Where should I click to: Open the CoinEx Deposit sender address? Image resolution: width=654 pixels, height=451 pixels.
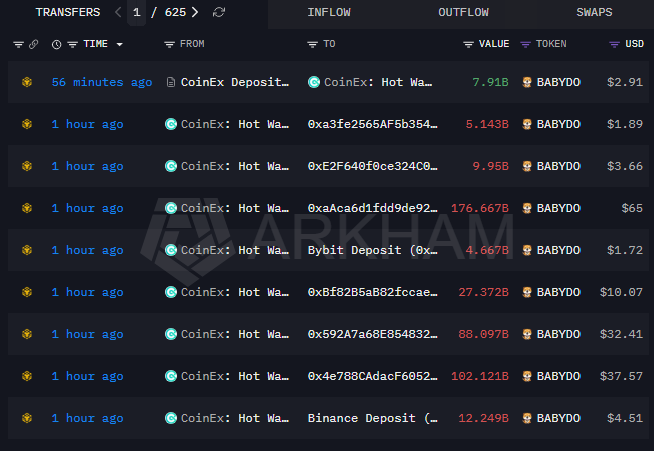(x=235, y=82)
